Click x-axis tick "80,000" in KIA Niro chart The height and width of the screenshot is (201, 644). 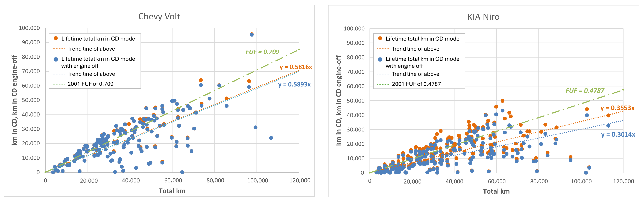[539, 181]
